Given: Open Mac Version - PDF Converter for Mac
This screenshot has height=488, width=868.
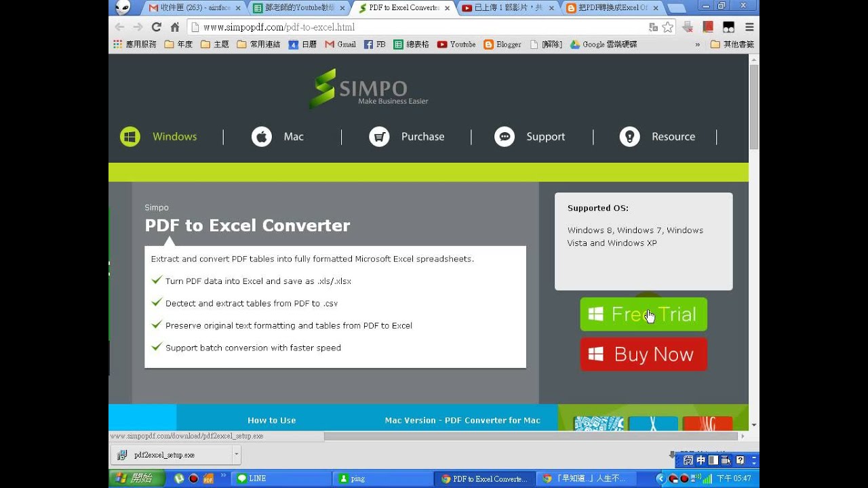Looking at the screenshot, I should [462, 420].
